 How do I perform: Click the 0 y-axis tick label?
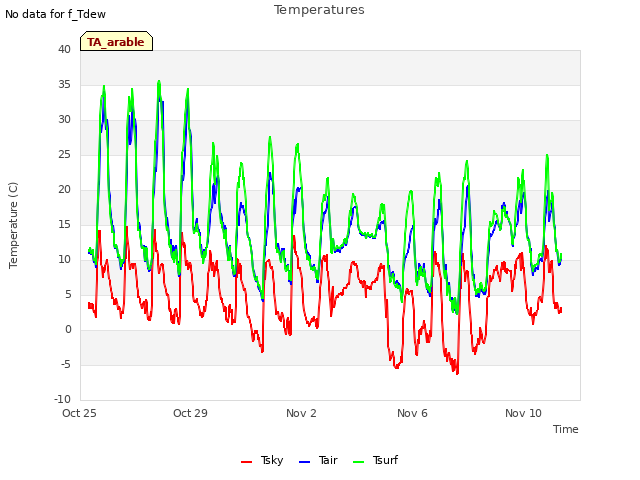[x=68, y=330]
